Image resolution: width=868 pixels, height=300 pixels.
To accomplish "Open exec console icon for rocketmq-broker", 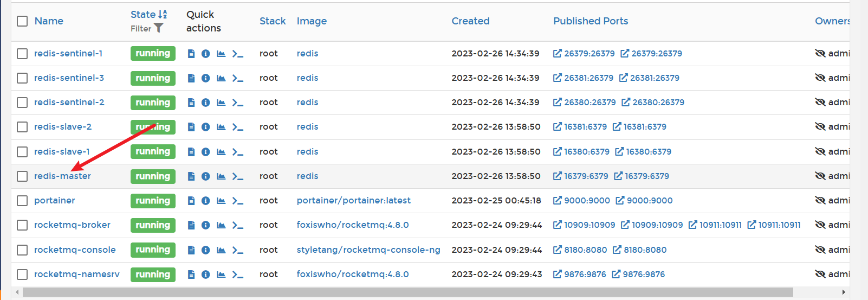I will [237, 225].
